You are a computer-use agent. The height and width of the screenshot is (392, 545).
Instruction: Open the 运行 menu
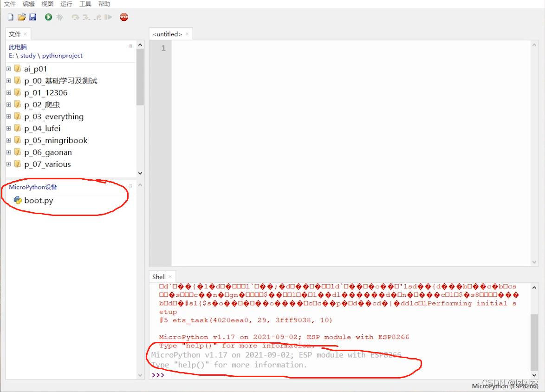coord(66,4)
